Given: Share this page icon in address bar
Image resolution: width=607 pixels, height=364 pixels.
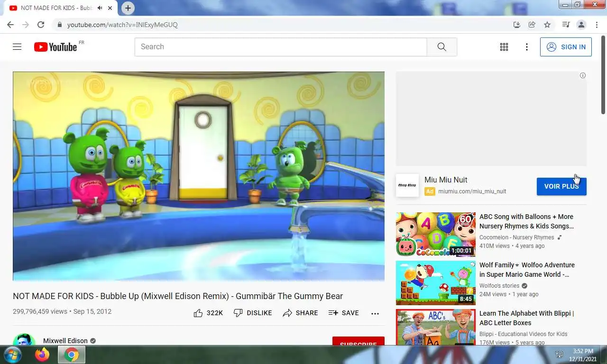Looking at the screenshot, I should pyautogui.click(x=532, y=25).
